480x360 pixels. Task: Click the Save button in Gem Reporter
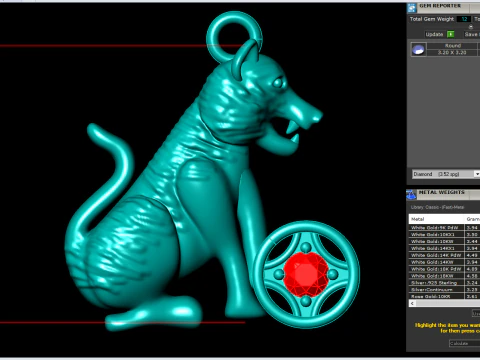[472, 34]
